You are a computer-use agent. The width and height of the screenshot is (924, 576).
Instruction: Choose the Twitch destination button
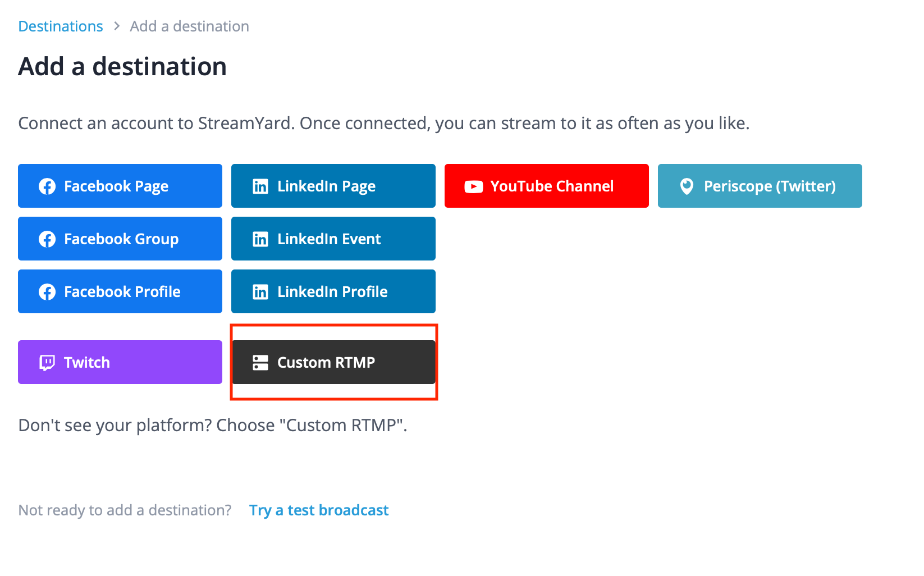(120, 362)
